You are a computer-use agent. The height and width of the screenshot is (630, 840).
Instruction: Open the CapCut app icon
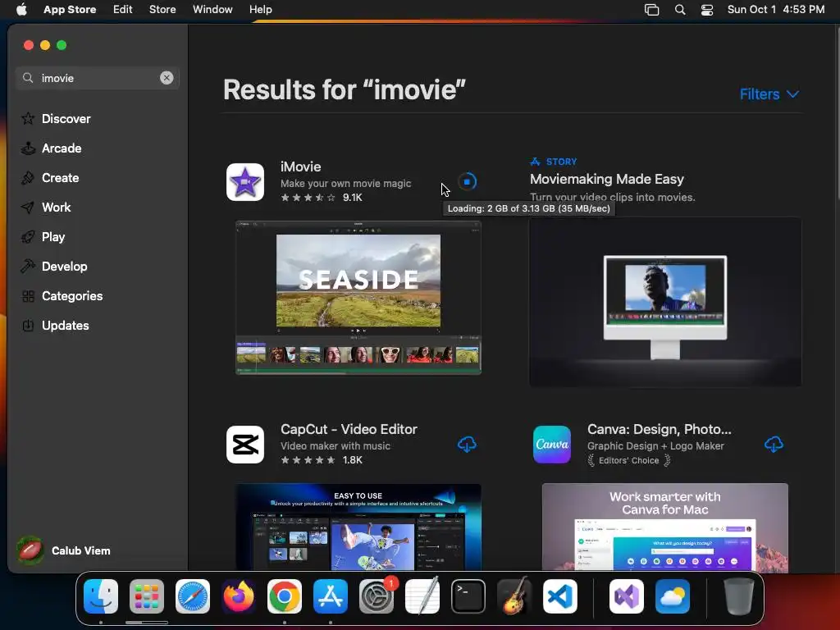pos(245,445)
